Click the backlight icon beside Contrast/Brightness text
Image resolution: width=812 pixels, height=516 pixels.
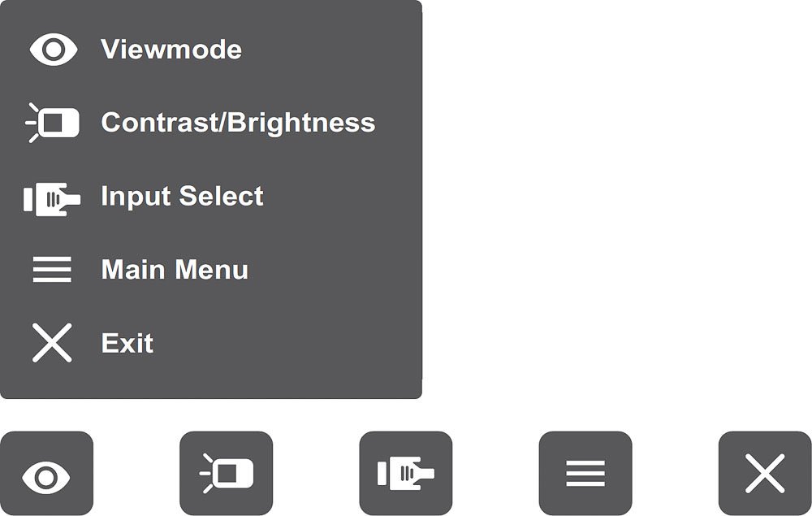tap(52, 123)
